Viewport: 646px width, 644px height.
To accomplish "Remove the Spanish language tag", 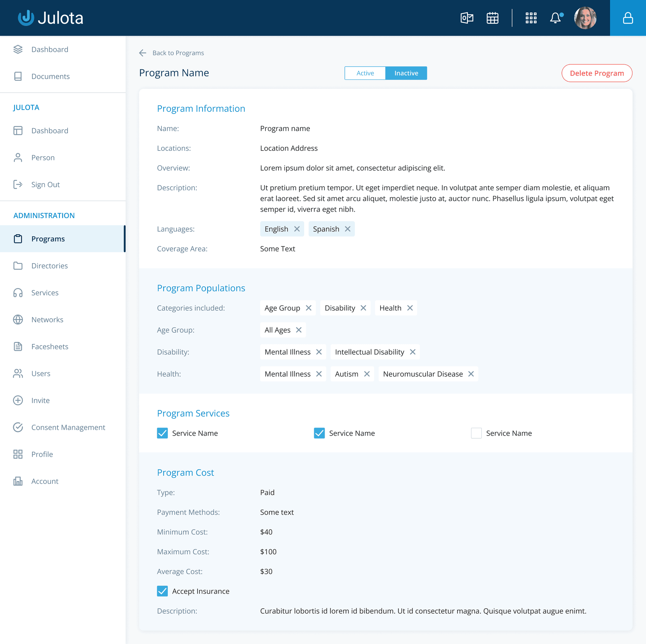I will 348,229.
